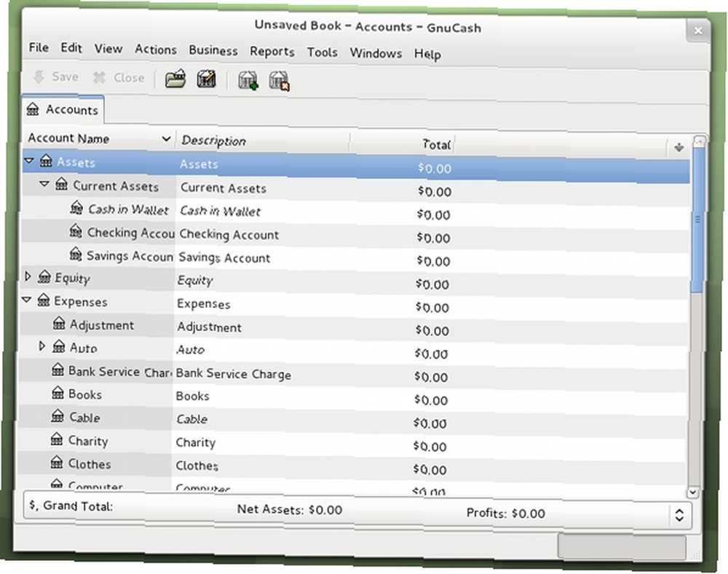The image size is (728, 574).
Task: Switch to the Accounts tab
Action: coord(63,110)
